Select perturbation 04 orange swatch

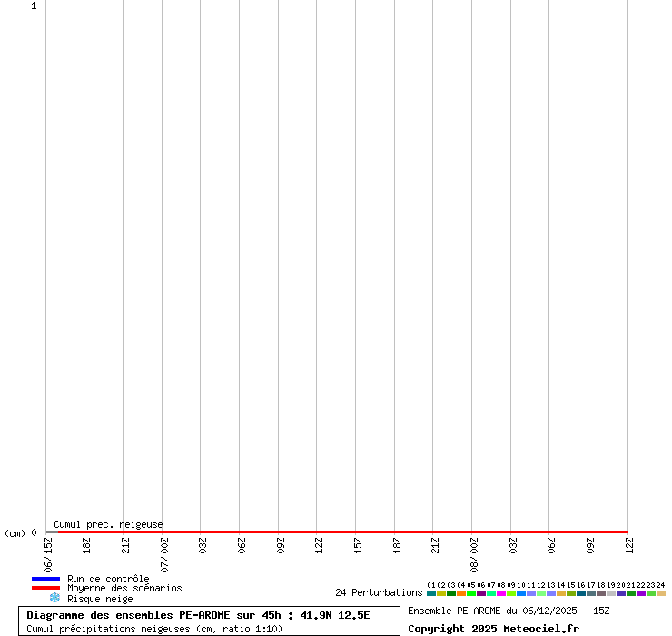pos(461,593)
